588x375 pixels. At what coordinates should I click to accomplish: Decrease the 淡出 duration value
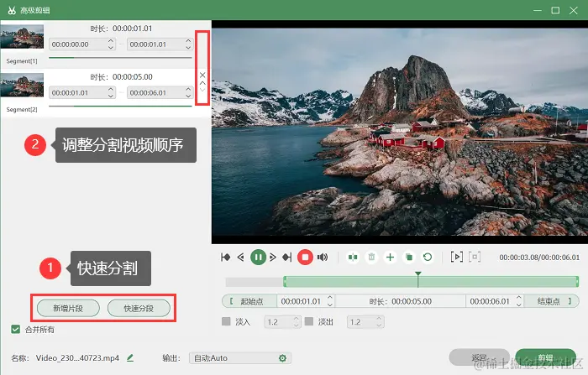pyautogui.click(x=379, y=325)
